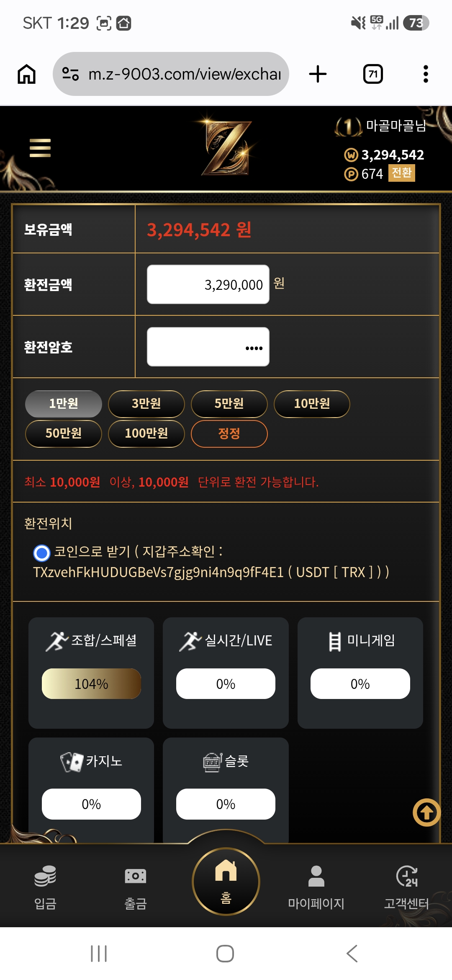Screen dimensions: 452x980
Task: Click the 전환 point conversion button
Action: [402, 173]
